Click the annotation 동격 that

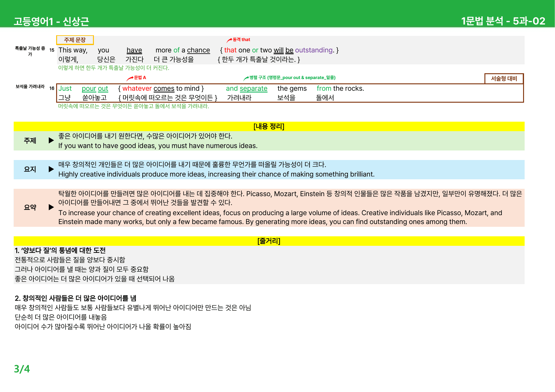(241, 40)
